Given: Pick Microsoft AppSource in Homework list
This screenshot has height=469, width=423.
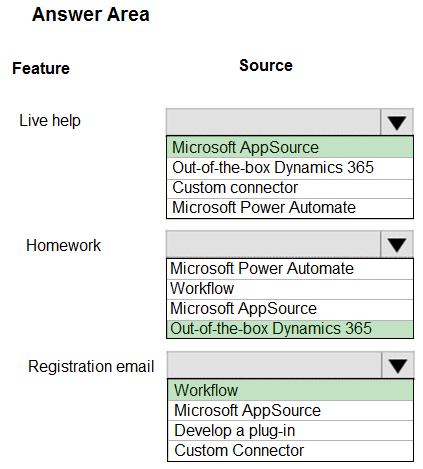Looking at the screenshot, I should click(290, 309).
